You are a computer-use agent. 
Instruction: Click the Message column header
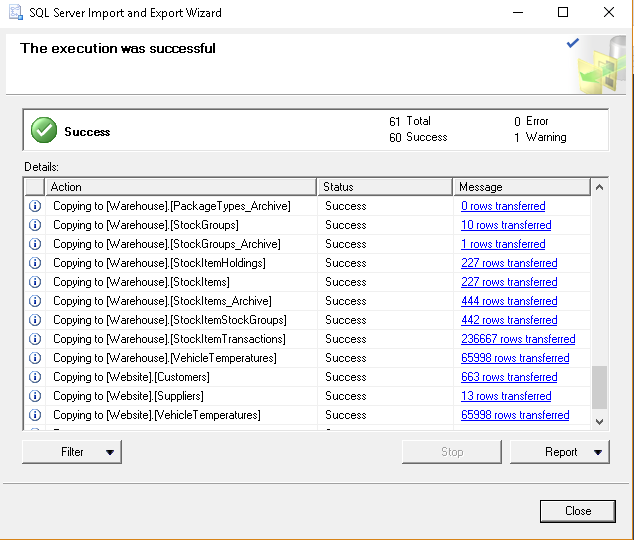pyautogui.click(x=520, y=187)
